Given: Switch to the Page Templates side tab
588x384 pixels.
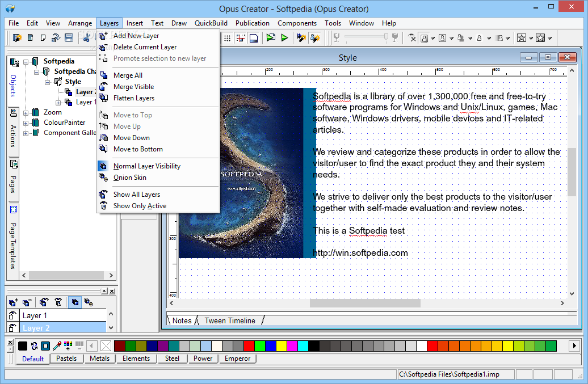Looking at the screenshot, I should click(x=13, y=240).
